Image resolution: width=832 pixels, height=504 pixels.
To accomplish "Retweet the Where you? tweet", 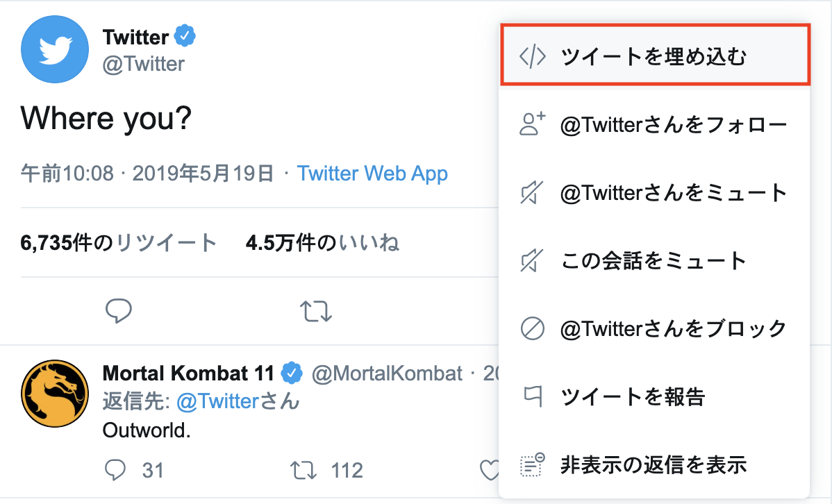I will [316, 312].
